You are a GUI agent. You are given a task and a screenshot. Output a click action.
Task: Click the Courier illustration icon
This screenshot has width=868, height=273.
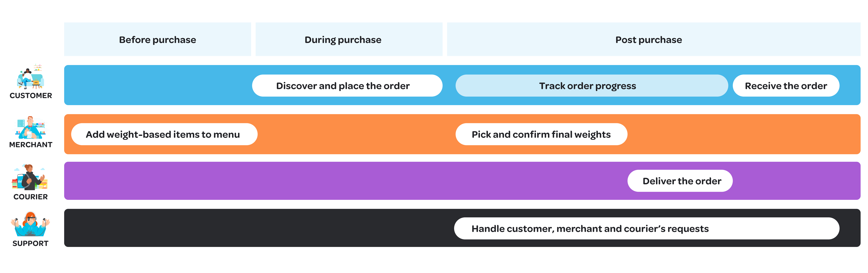pyautogui.click(x=30, y=177)
